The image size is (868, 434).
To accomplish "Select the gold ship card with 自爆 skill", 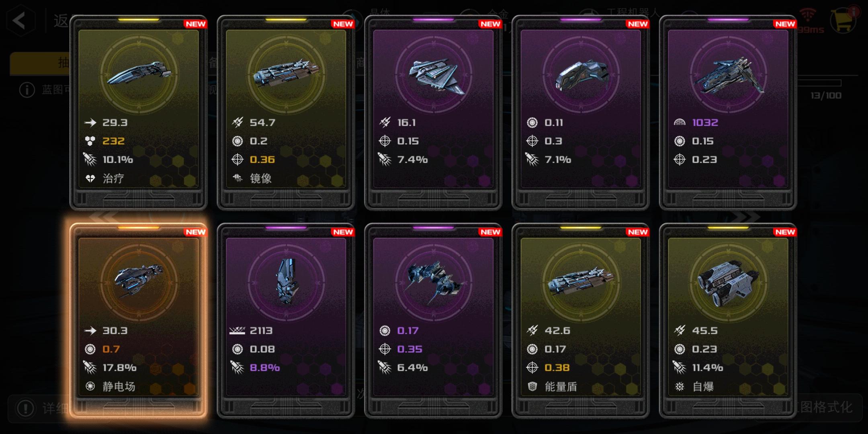I will (728, 321).
